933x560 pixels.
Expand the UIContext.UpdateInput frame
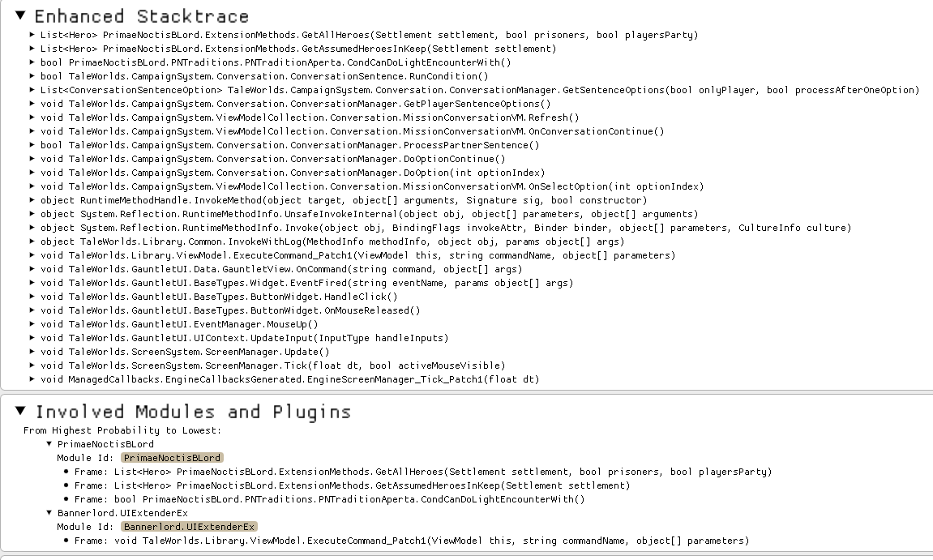[32, 338]
